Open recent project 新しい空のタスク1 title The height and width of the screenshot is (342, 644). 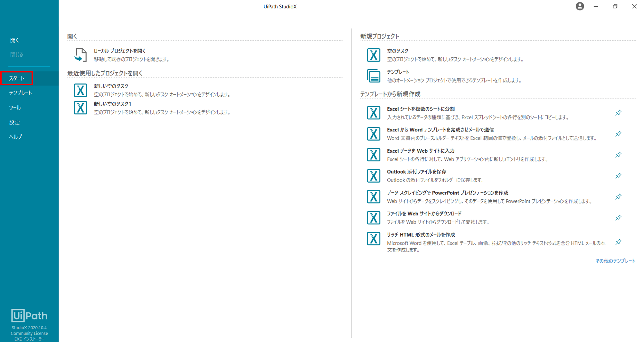tap(113, 104)
